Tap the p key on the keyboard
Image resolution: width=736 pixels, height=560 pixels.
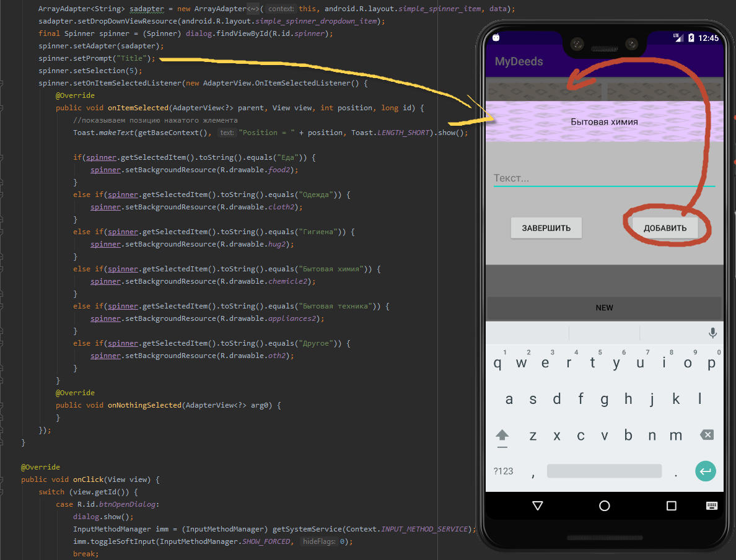[712, 362]
